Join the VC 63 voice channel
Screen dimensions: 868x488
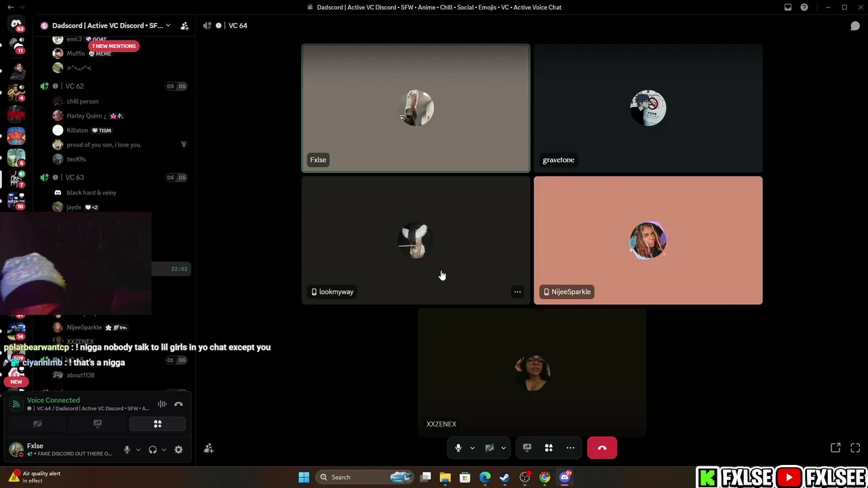tap(75, 178)
